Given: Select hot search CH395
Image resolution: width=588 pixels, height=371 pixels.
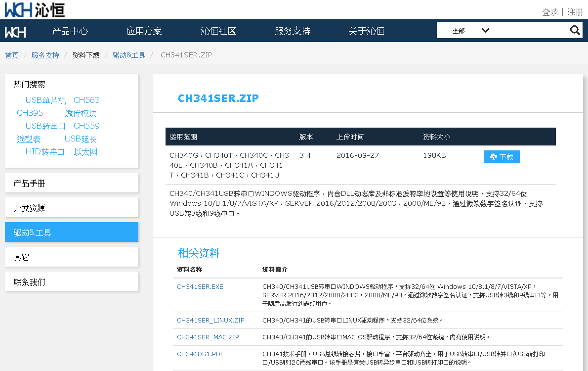Looking at the screenshot, I should [x=30, y=113].
